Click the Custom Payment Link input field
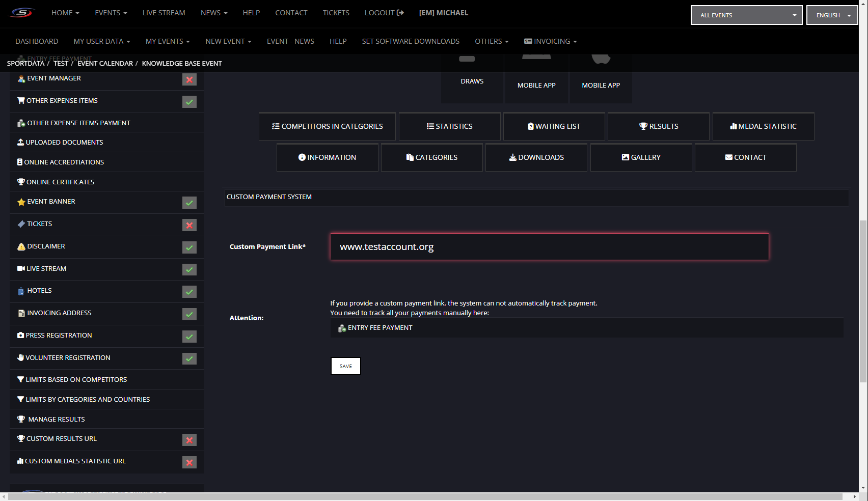This screenshot has width=868, height=501. 549,247
